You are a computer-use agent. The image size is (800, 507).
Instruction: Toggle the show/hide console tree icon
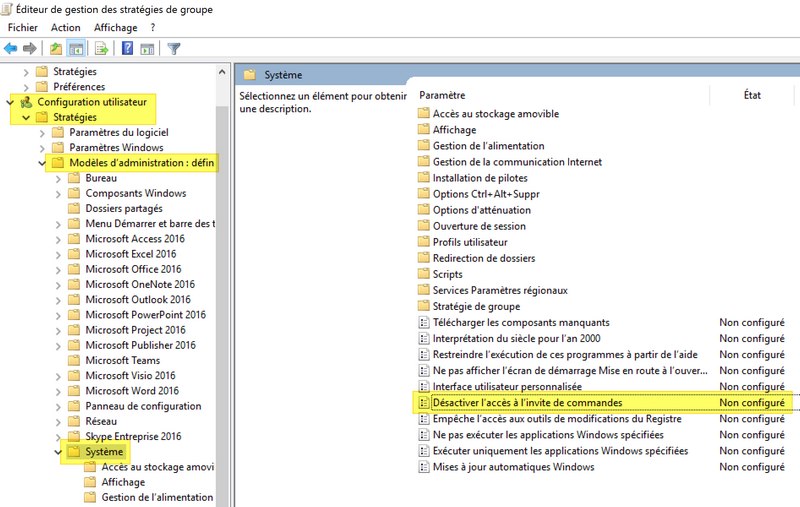click(76, 48)
